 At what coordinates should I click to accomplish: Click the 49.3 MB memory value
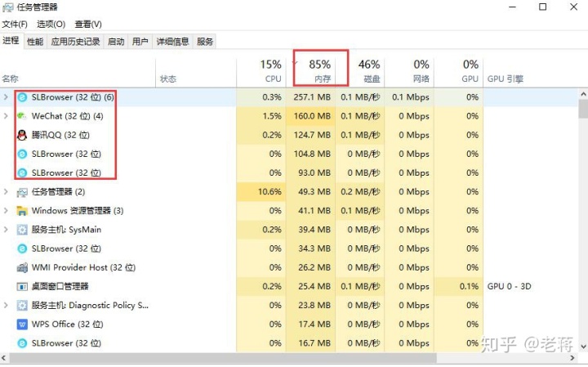[314, 192]
